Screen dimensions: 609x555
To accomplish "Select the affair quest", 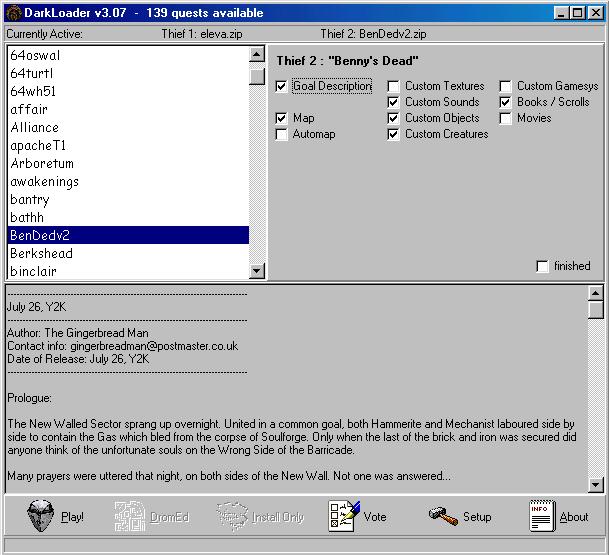I will (128, 110).
